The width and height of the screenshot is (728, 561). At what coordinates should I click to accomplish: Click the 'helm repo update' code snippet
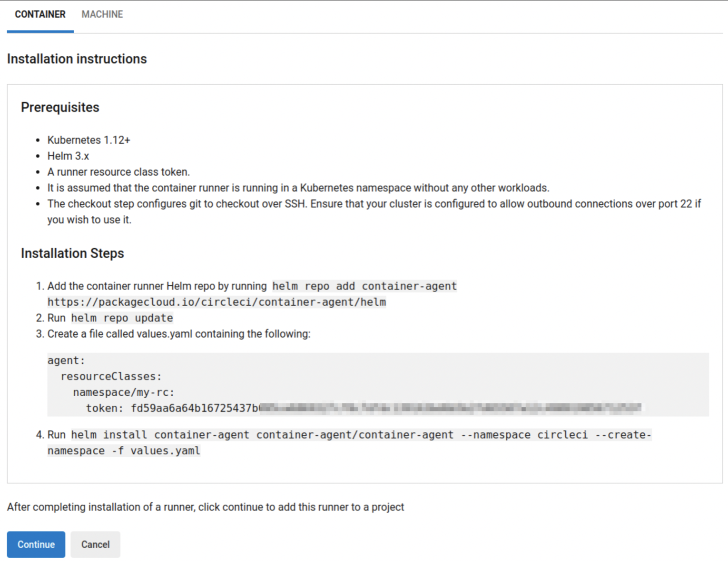pos(122,318)
